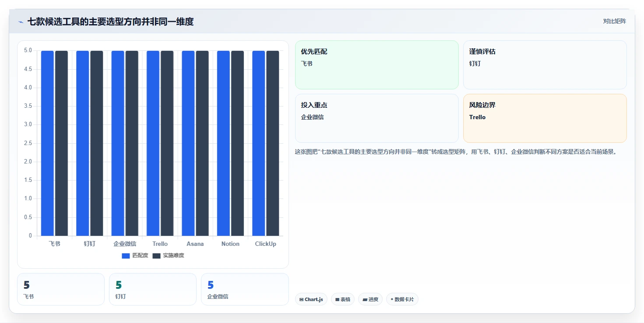Select the 钉钉 data card showing 5
This screenshot has width=644, height=323.
click(x=153, y=289)
